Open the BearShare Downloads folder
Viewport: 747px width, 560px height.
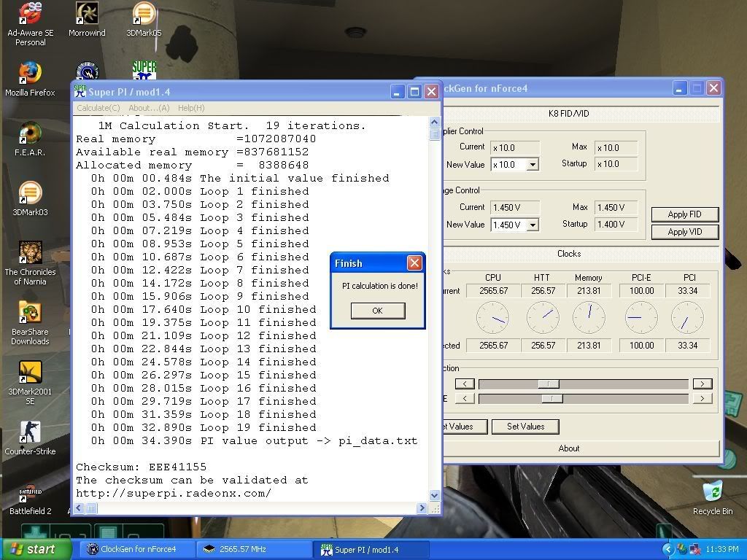(x=30, y=314)
